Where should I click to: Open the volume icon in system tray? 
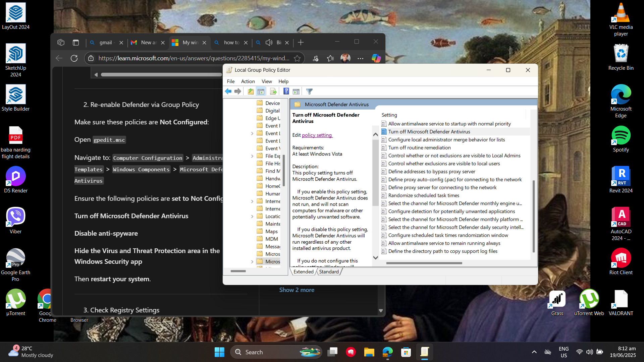click(589, 352)
